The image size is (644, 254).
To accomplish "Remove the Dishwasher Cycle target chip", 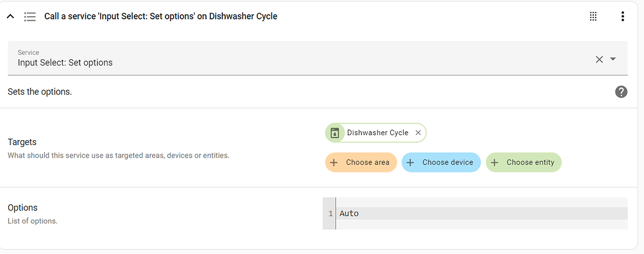I will point(418,133).
